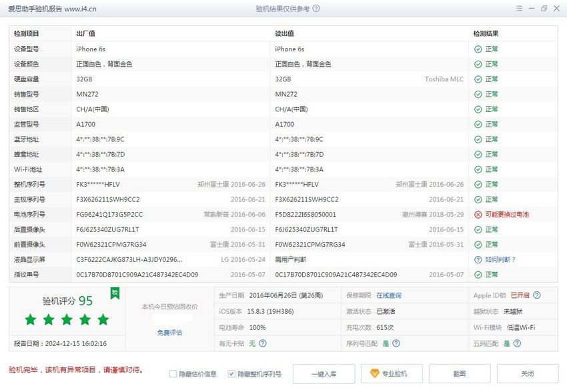Click the 一键入库 button

pyautogui.click(x=324, y=374)
